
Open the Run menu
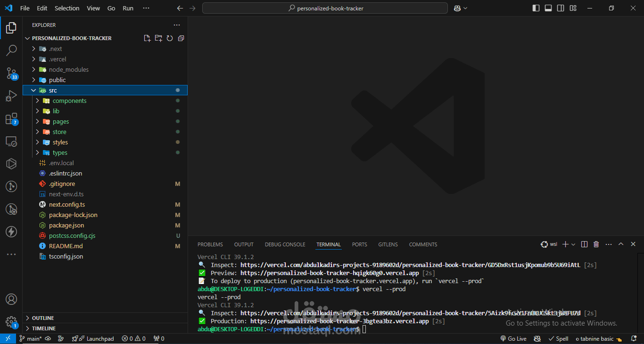click(x=128, y=8)
